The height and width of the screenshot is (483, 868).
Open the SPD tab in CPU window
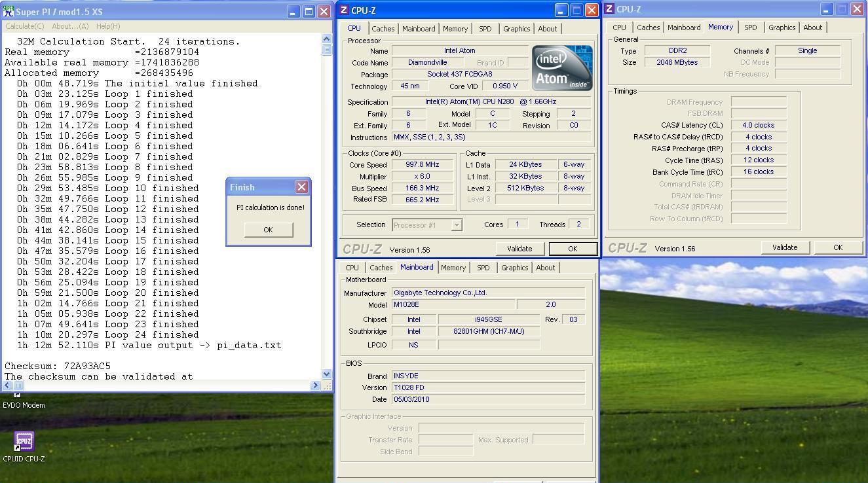(x=485, y=29)
